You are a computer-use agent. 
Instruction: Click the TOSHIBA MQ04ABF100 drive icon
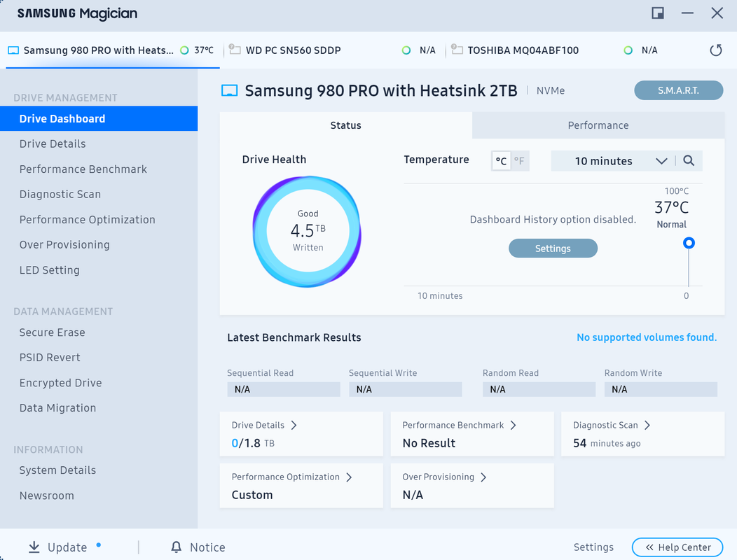click(457, 49)
